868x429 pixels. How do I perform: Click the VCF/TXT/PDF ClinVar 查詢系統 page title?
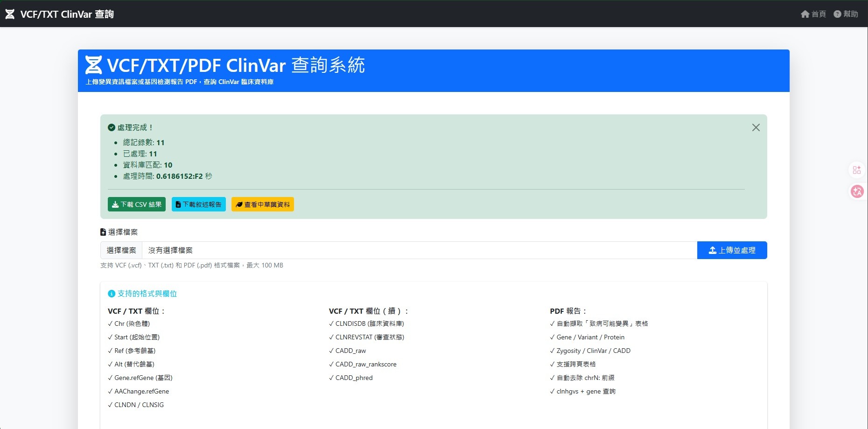coord(236,65)
